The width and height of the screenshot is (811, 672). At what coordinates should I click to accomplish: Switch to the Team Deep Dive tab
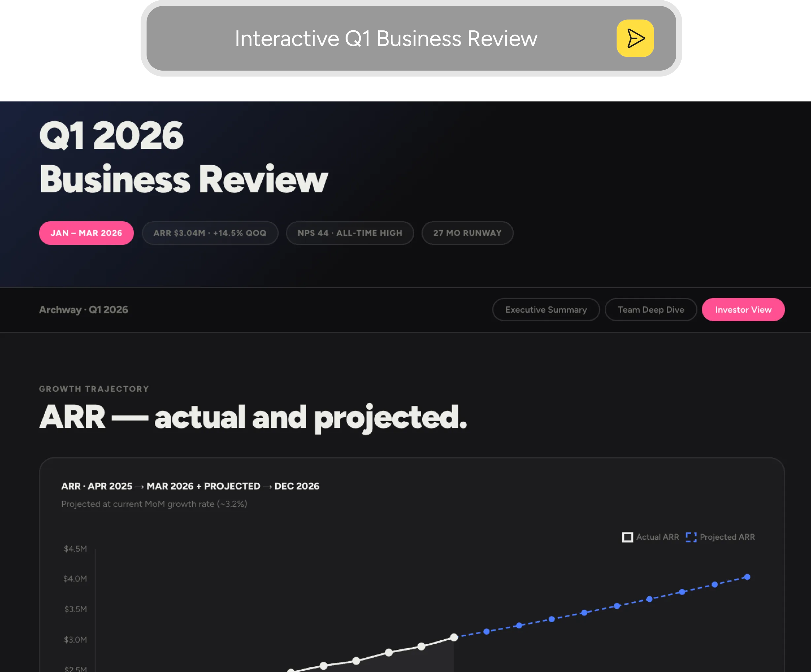pyautogui.click(x=651, y=309)
